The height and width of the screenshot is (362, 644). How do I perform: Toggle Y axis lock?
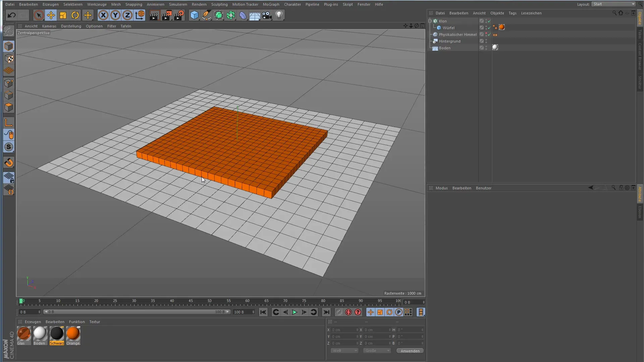[x=115, y=15]
